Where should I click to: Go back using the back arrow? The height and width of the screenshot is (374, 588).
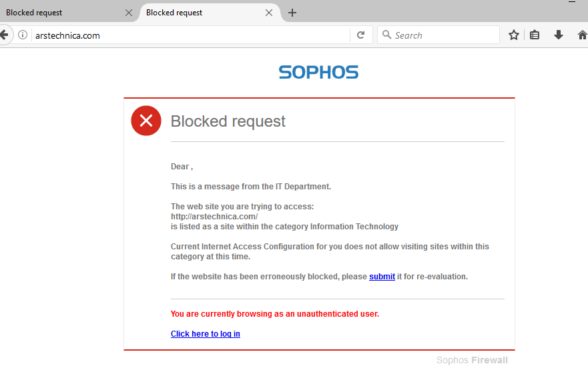[4, 35]
